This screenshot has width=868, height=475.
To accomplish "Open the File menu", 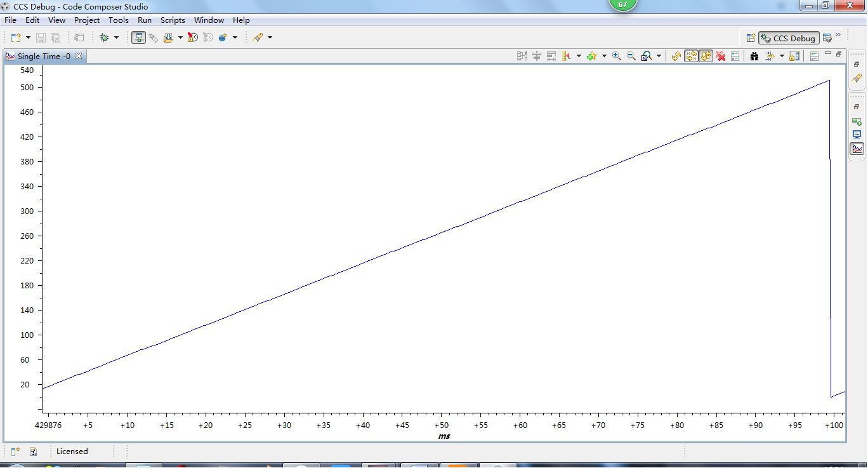I will (x=10, y=20).
